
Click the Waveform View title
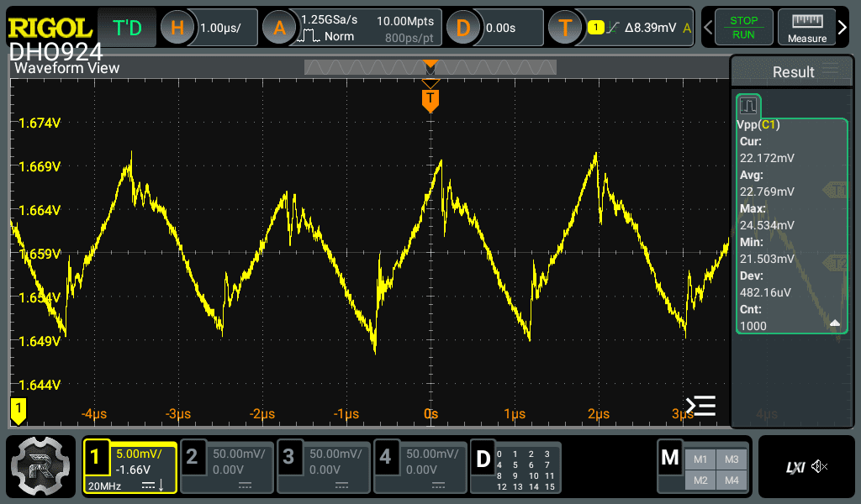[x=66, y=68]
